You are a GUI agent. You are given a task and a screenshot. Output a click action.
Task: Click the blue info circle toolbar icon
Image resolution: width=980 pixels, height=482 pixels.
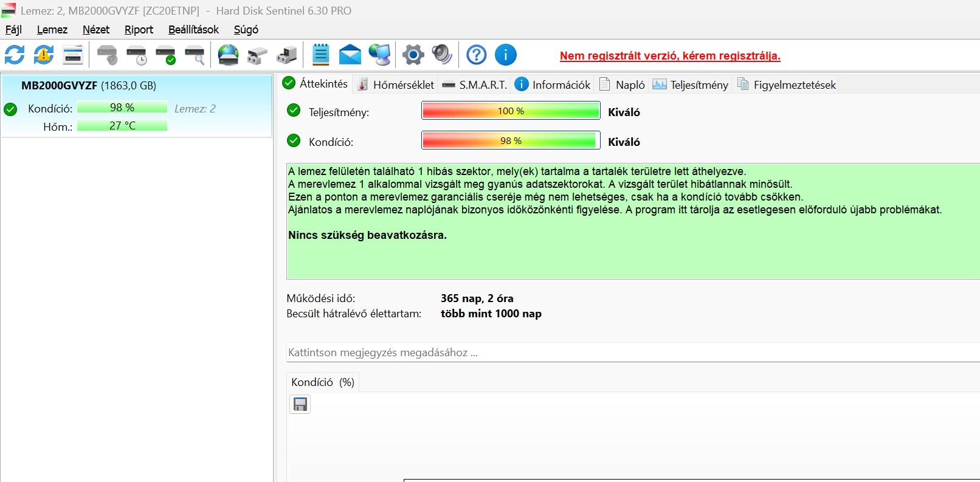coord(506,55)
